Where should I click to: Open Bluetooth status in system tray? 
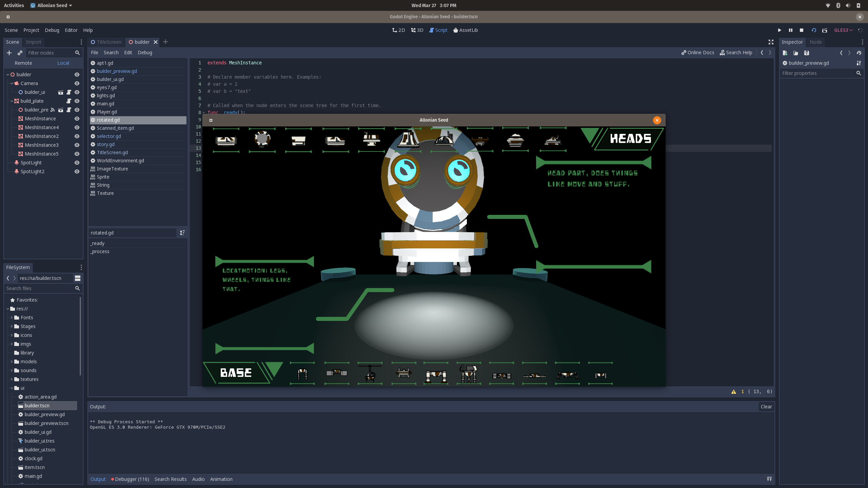[x=838, y=5]
